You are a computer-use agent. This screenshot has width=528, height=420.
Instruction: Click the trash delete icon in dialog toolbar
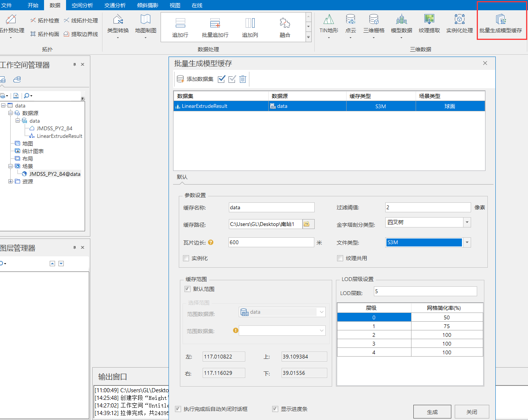tap(243, 79)
